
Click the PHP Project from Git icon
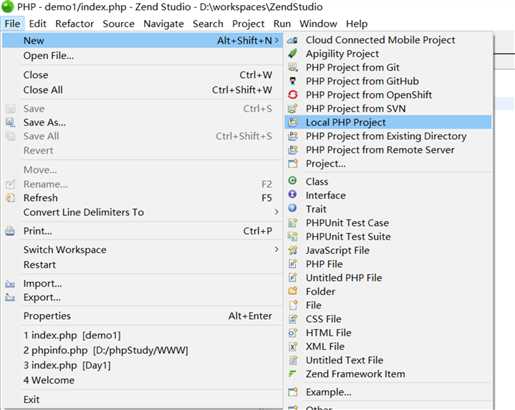click(x=293, y=67)
